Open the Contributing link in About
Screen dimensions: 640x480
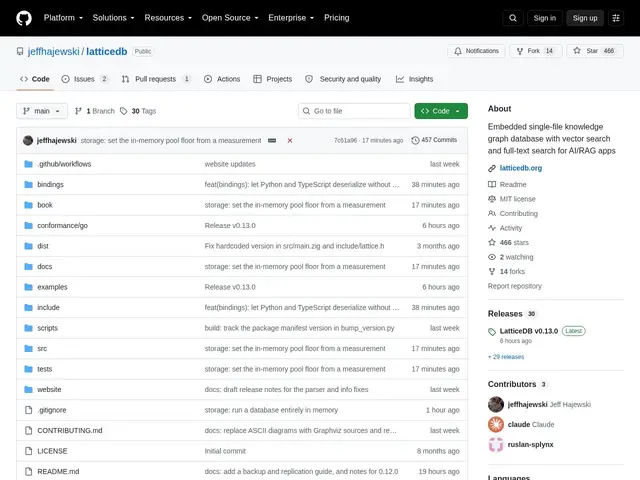pos(519,213)
